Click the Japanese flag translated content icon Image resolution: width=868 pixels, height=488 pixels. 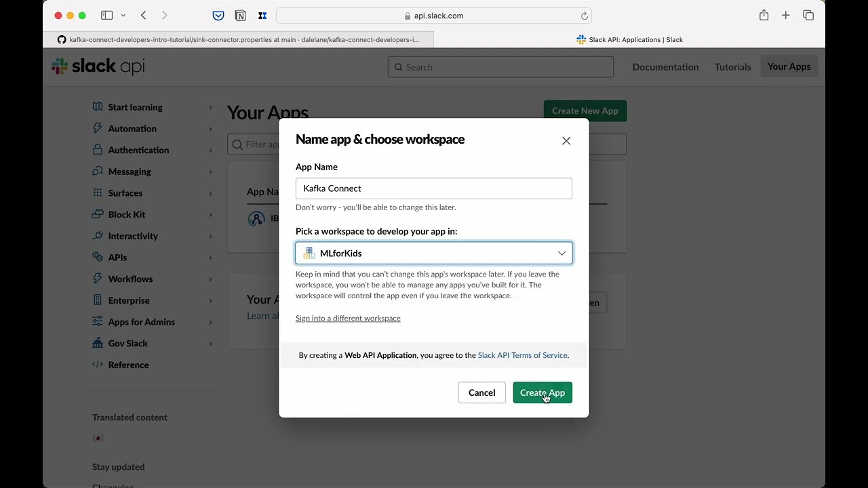coord(98,439)
